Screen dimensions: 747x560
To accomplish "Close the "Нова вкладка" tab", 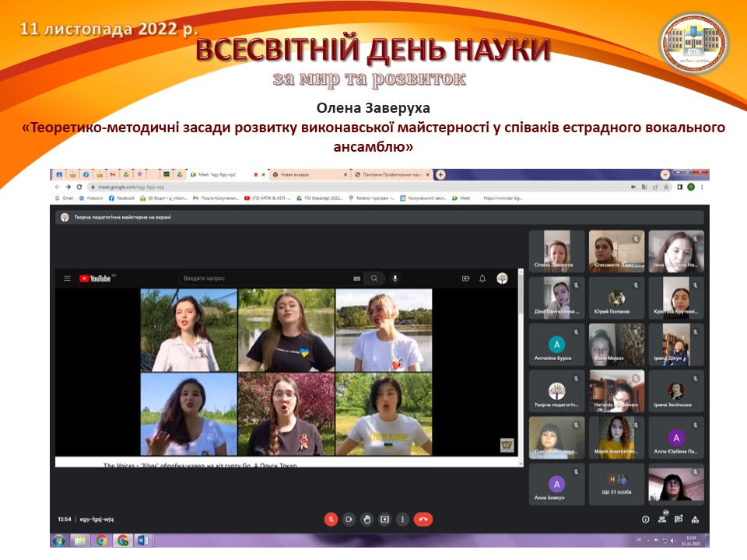I will click(345, 175).
